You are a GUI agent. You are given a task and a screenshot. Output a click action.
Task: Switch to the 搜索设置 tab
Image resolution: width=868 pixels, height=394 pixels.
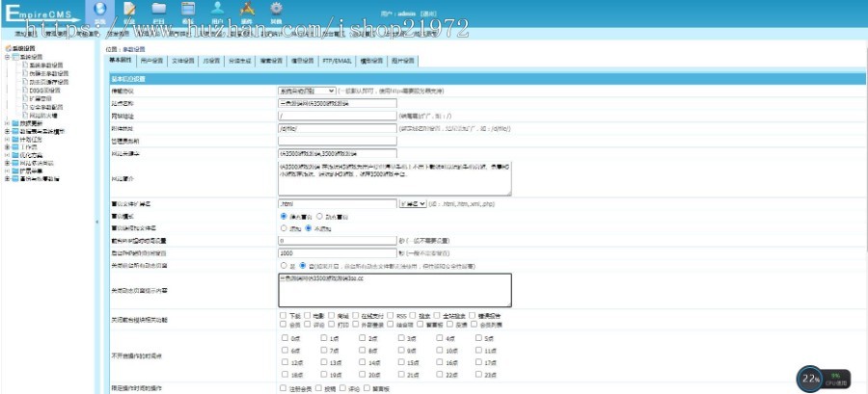(271, 61)
